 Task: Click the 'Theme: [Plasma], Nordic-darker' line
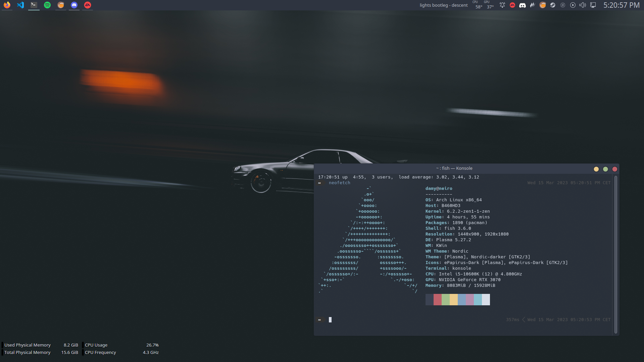pyautogui.click(x=478, y=257)
